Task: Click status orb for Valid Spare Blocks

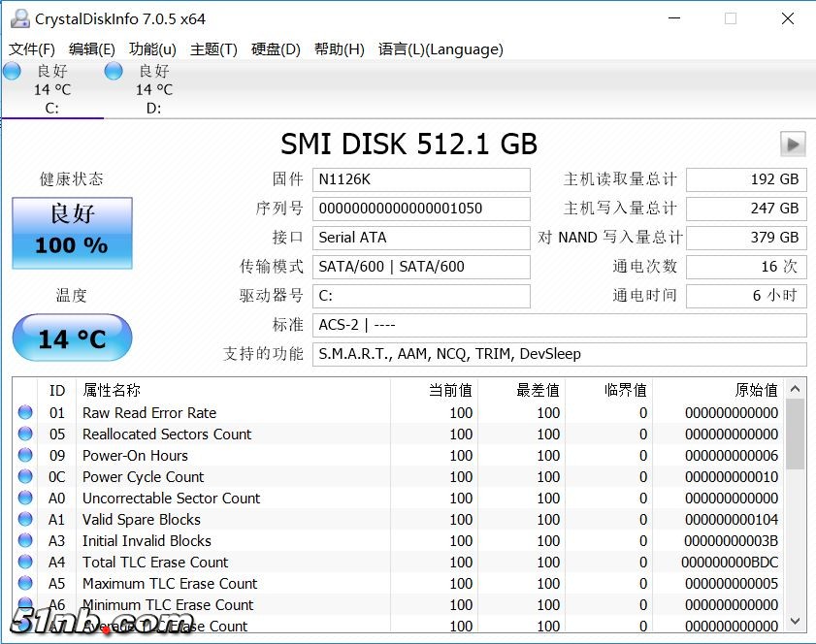Action: click(x=25, y=520)
